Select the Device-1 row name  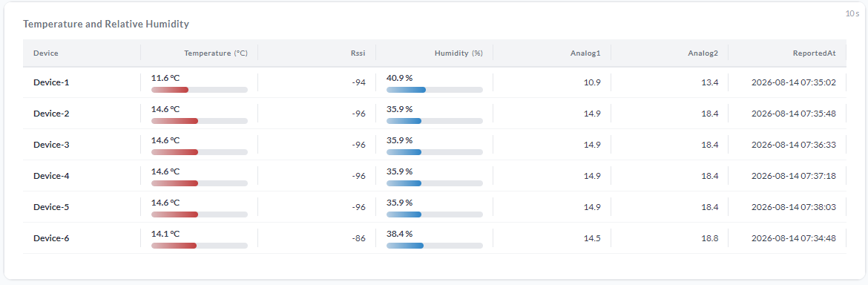point(51,82)
